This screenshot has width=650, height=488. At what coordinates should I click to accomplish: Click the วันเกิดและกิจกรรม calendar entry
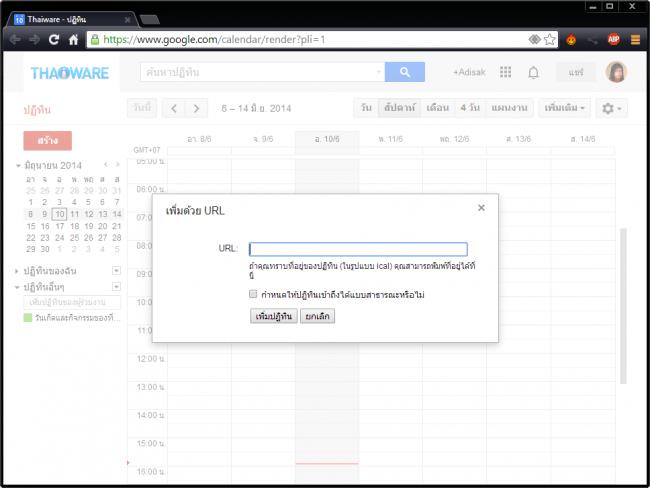point(78,318)
